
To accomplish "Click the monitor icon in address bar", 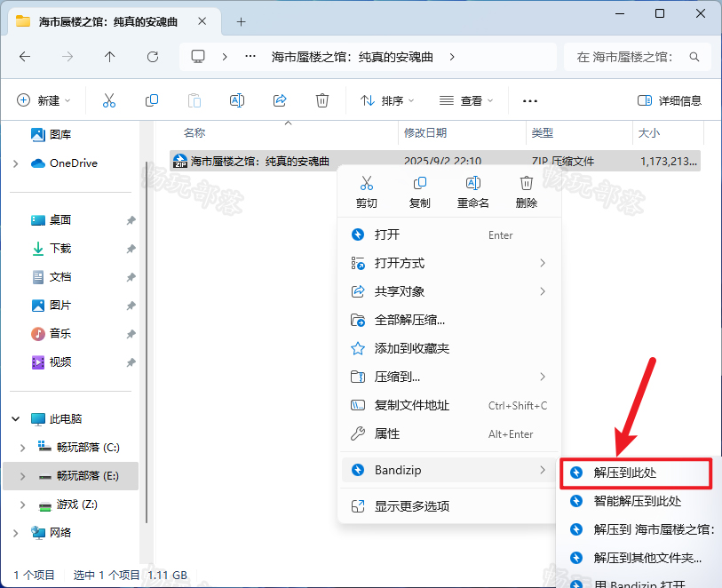I will click(x=198, y=57).
